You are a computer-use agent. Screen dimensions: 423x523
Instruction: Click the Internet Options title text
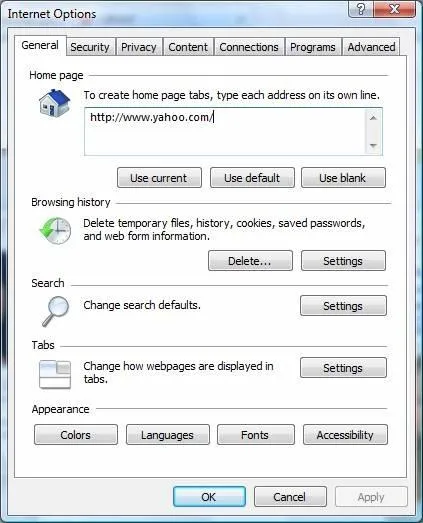52,14
